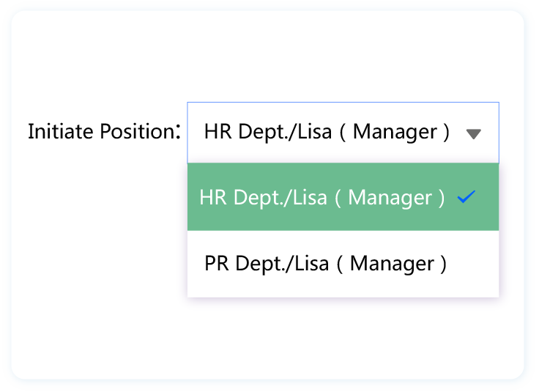
Task: Click the selected value text in combo box
Action: pyautogui.click(x=327, y=133)
